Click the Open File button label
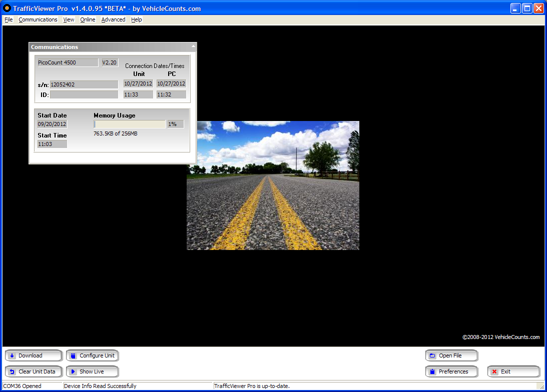The image size is (547, 392). (x=450, y=356)
